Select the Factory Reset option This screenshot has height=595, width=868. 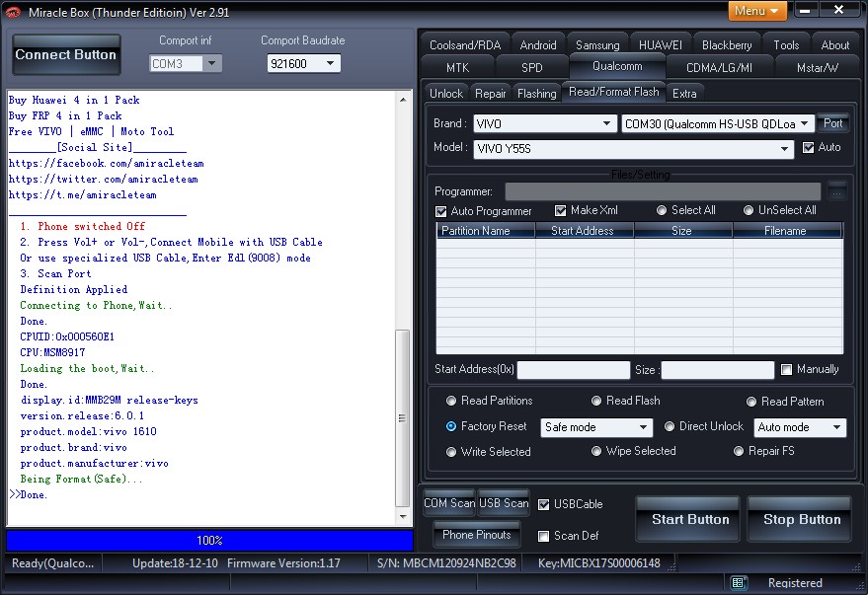click(451, 426)
